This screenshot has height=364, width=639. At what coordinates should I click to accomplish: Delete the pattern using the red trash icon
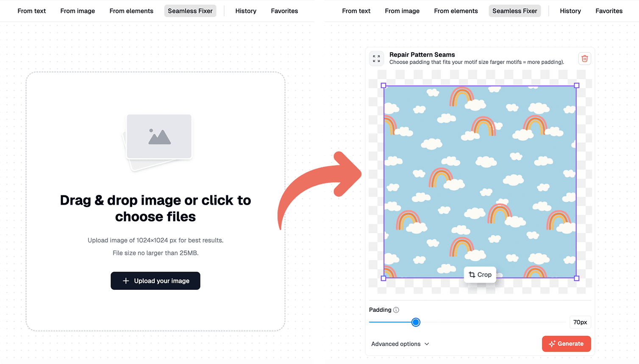coord(584,58)
